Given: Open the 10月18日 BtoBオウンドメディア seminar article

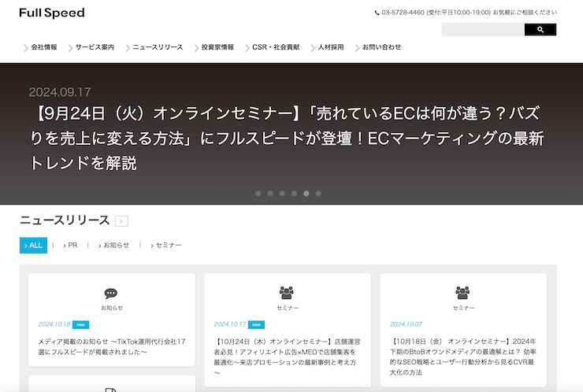Looking at the screenshot, I should pyautogui.click(x=463, y=357).
